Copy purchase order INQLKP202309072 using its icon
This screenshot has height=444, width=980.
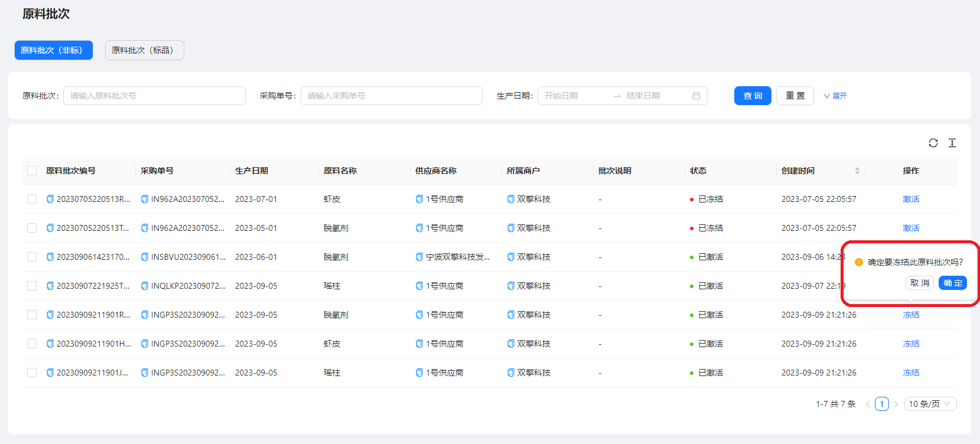145,286
